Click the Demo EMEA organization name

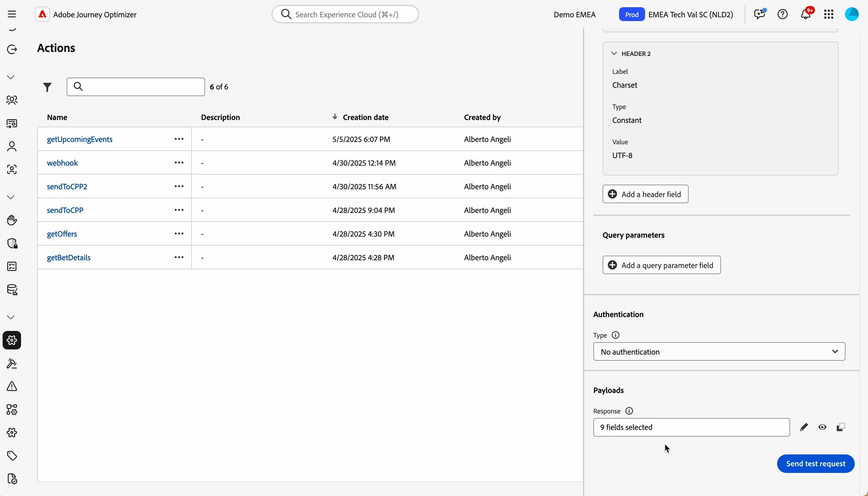tap(574, 15)
